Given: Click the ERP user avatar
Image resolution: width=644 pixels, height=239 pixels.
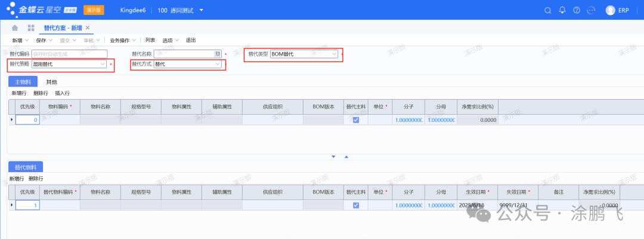Looking at the screenshot, I should 610,10.
